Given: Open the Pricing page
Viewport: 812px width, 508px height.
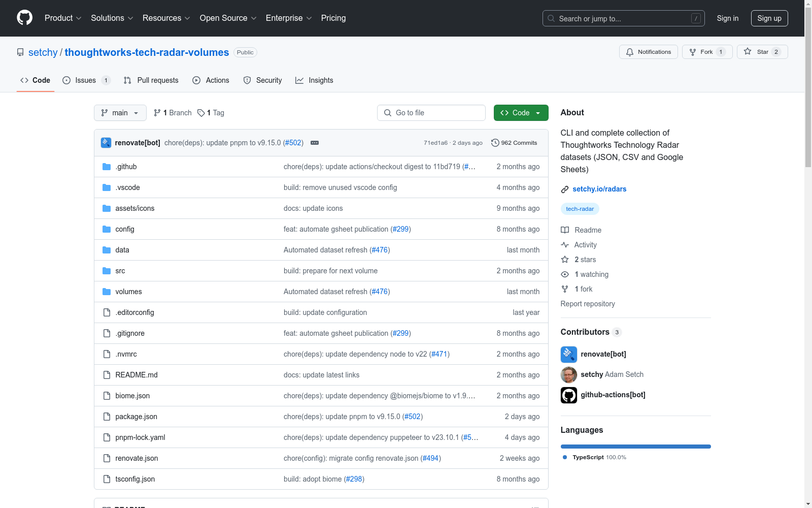Looking at the screenshot, I should 333,18.
